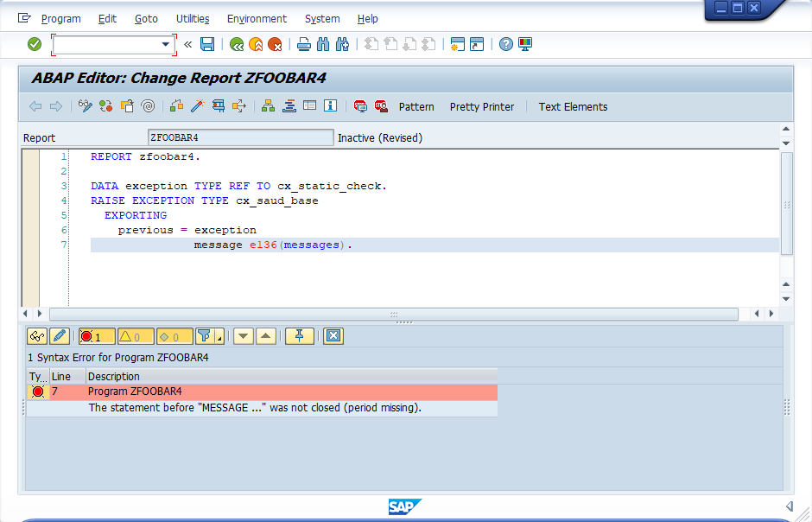Click the orange Exit icon
Viewport: 812px width, 522px height.
[256, 45]
